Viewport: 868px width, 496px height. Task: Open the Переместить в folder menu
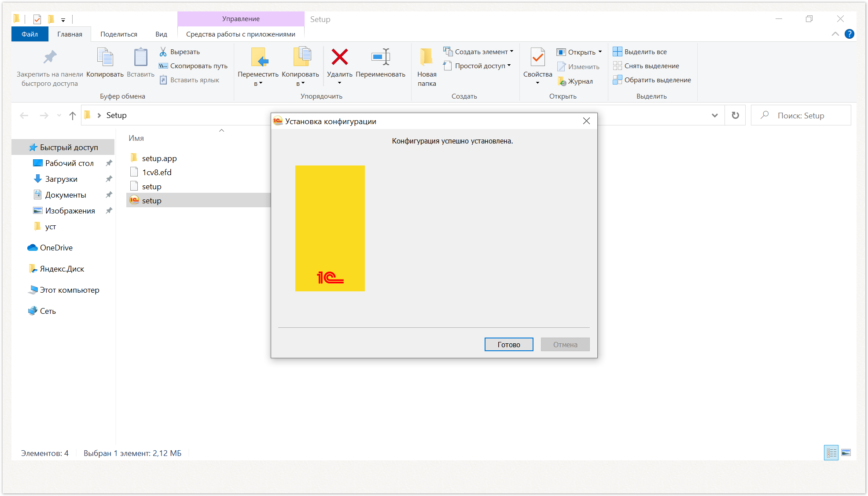point(258,67)
